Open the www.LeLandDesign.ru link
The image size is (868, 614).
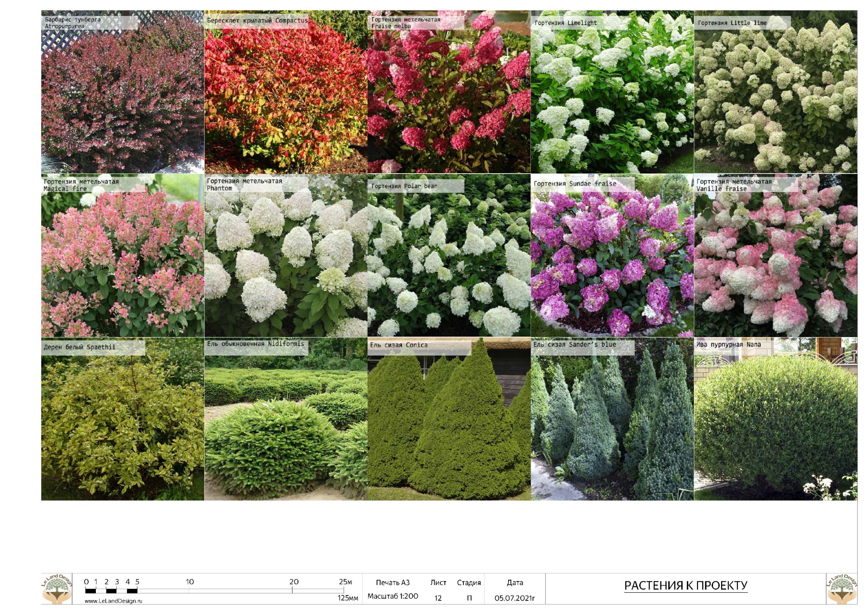coord(113,601)
